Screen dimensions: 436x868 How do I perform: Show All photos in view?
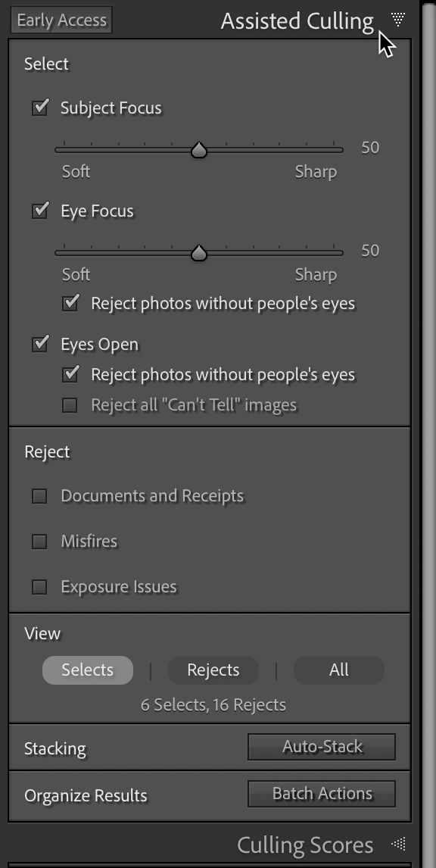click(x=338, y=670)
